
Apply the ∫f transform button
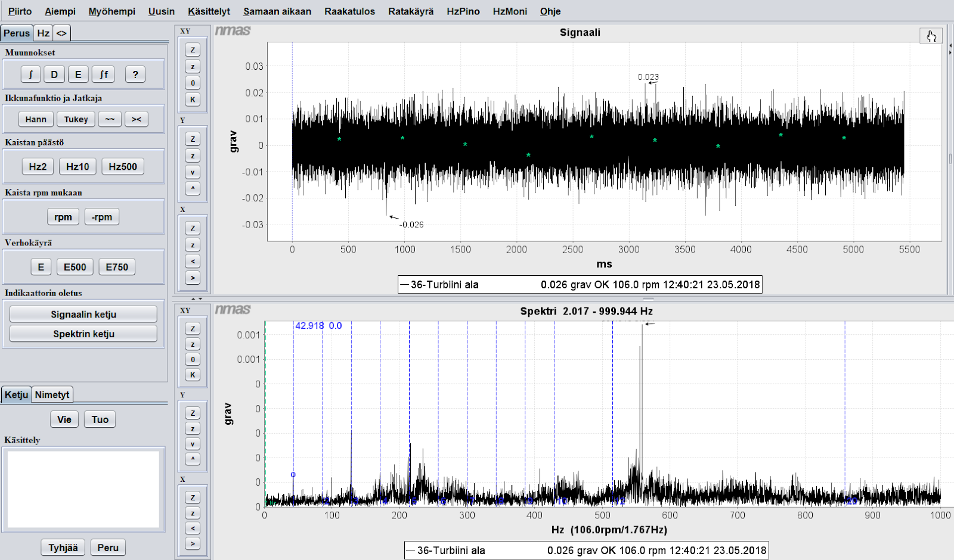point(104,74)
